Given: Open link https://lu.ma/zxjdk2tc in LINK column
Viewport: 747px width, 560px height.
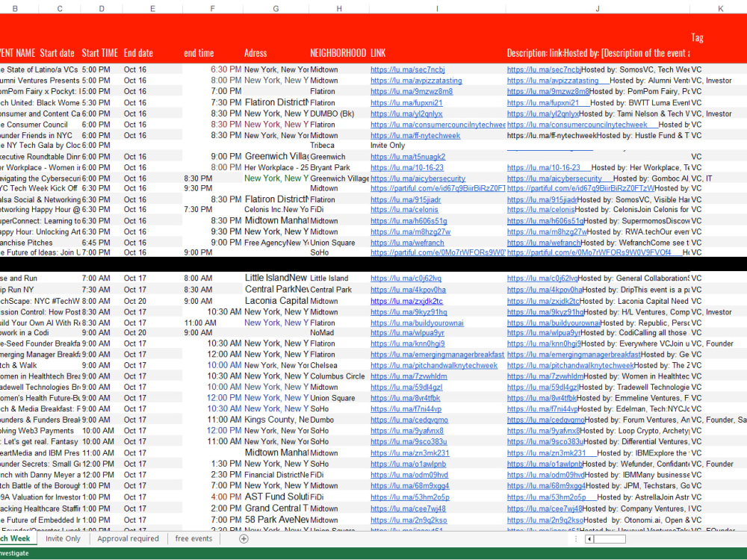Looking at the screenshot, I should [406, 302].
